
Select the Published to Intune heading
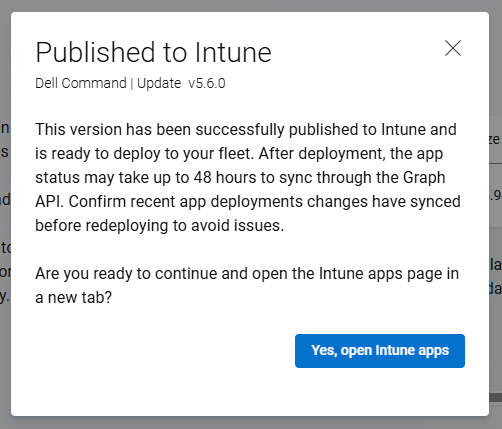(x=154, y=52)
